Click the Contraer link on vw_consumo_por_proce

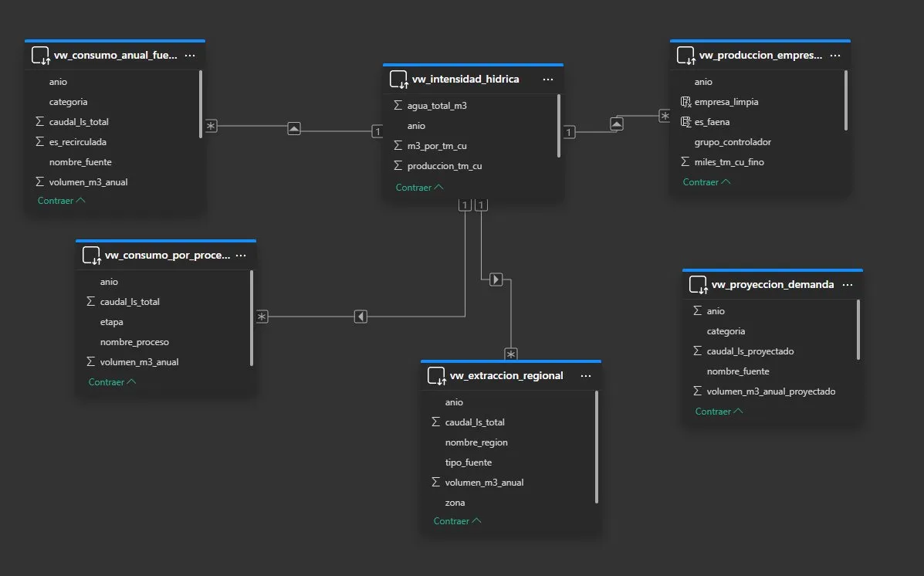111,381
